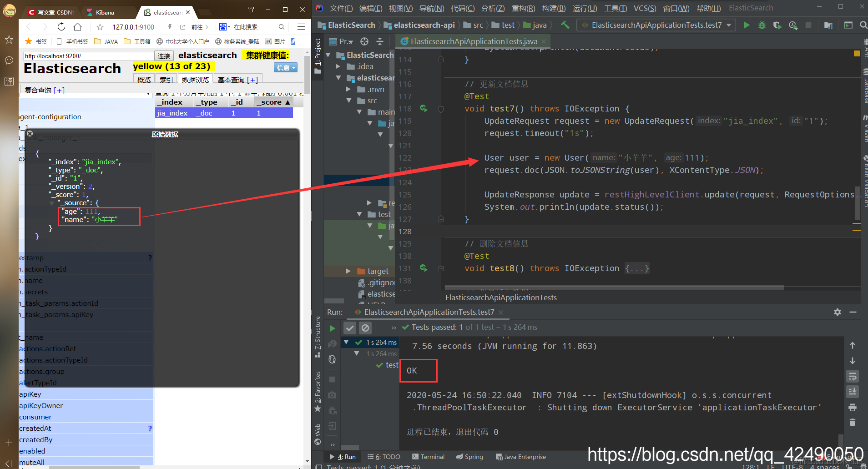Open the VCS(S) menu
The height and width of the screenshot is (469, 868).
tap(645, 8)
